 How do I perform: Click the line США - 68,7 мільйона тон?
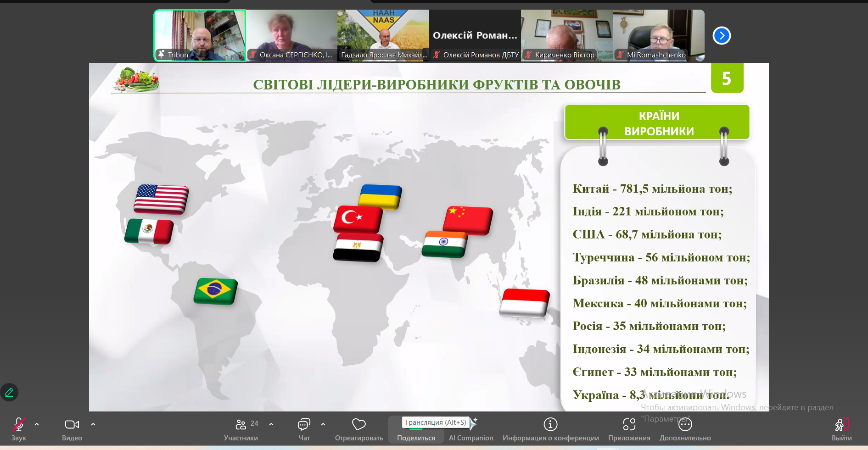pyautogui.click(x=647, y=234)
